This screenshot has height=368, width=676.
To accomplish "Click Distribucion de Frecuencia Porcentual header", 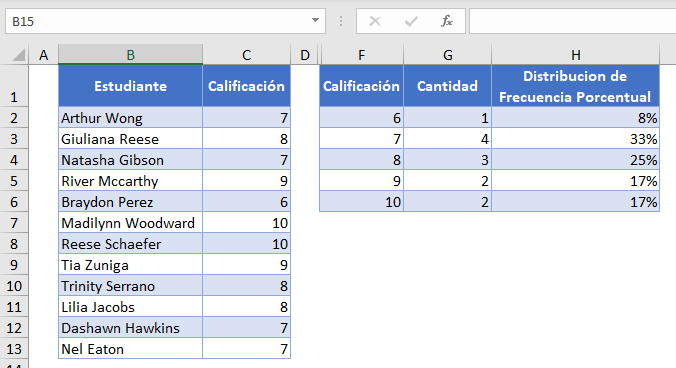I will 576,86.
